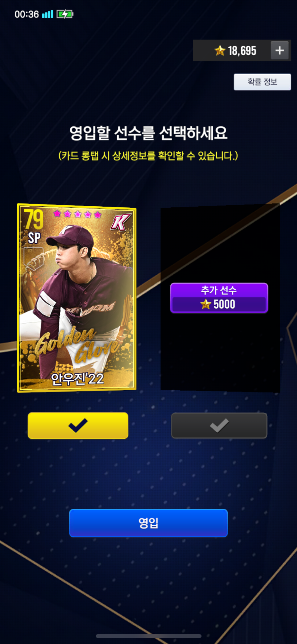The image size is (297, 644).
Task: Tap the SP position label
Action: [34, 238]
